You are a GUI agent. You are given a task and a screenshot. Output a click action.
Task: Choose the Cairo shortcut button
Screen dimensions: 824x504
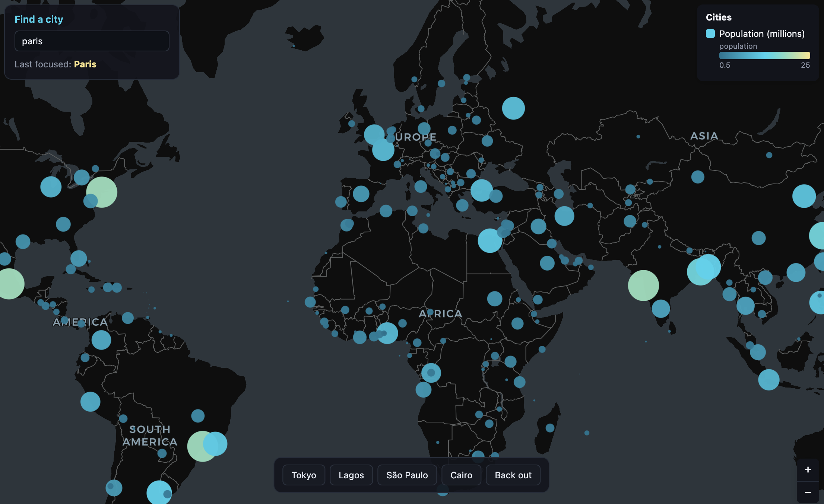click(x=461, y=475)
